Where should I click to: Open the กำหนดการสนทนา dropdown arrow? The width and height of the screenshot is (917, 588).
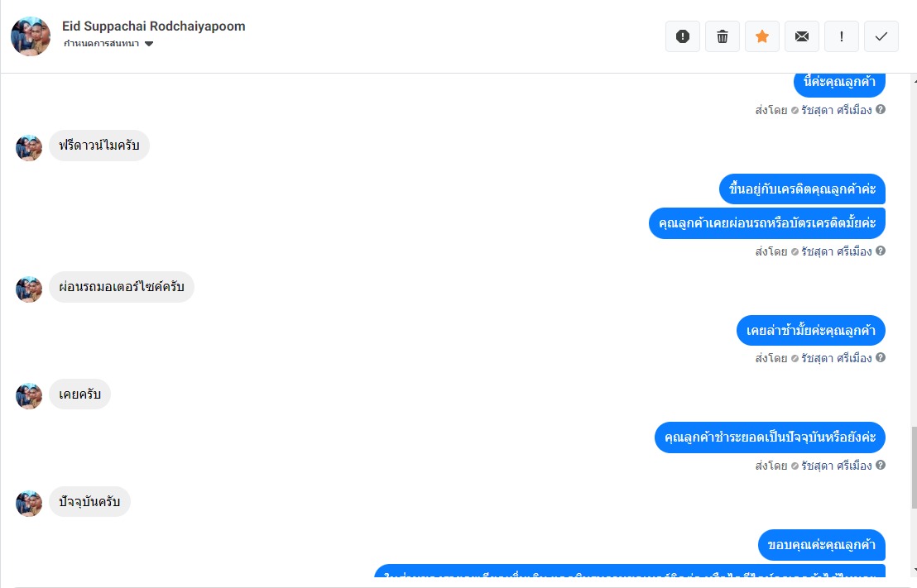[x=148, y=44]
